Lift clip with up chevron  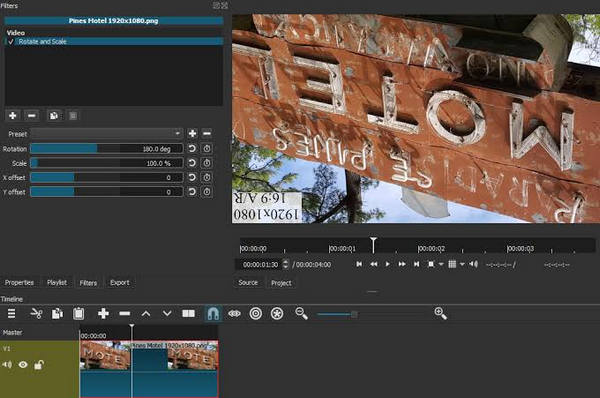click(x=146, y=313)
